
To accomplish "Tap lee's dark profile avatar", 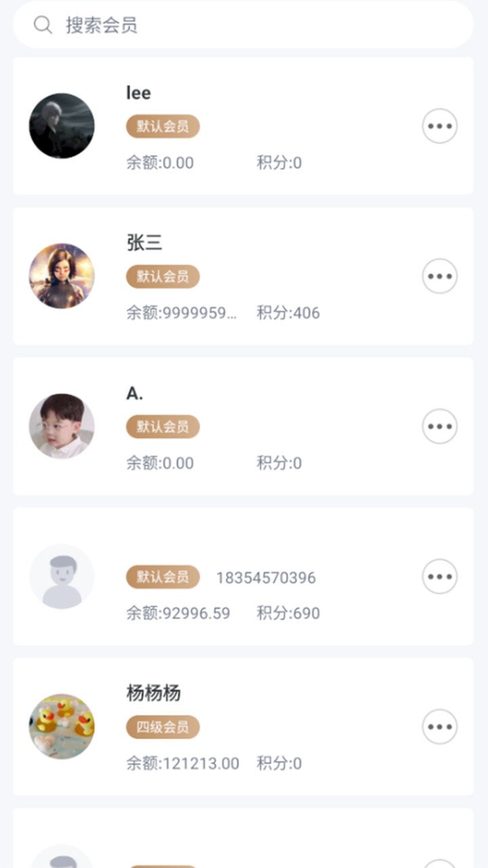I will (62, 126).
